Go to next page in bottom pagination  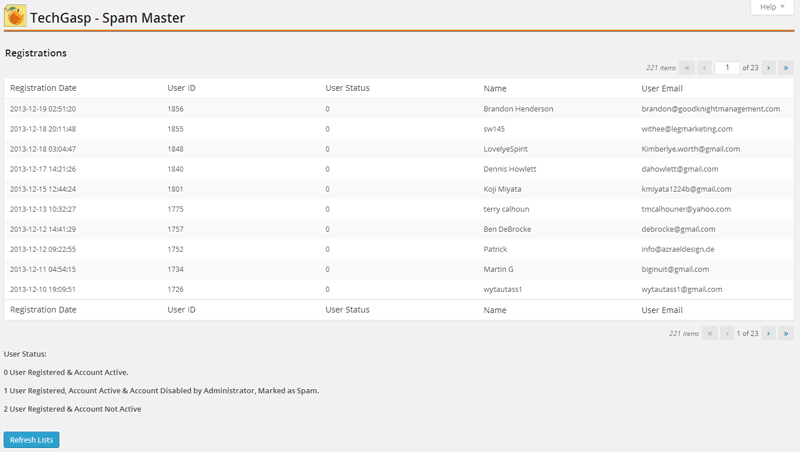(768, 333)
